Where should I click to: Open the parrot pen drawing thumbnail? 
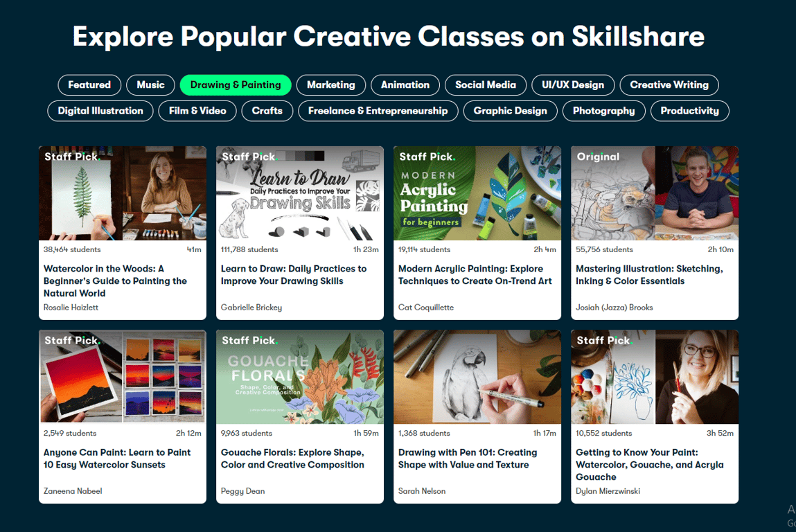(x=477, y=377)
